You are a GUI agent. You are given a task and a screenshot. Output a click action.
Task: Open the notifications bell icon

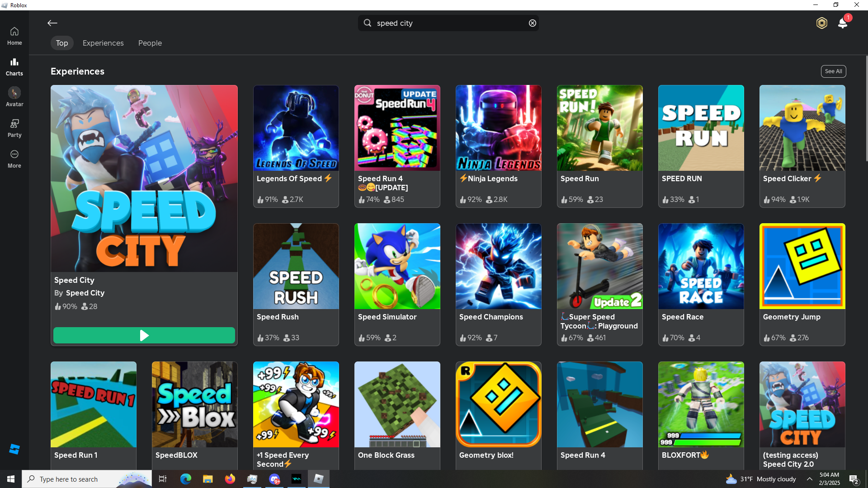[x=842, y=23]
